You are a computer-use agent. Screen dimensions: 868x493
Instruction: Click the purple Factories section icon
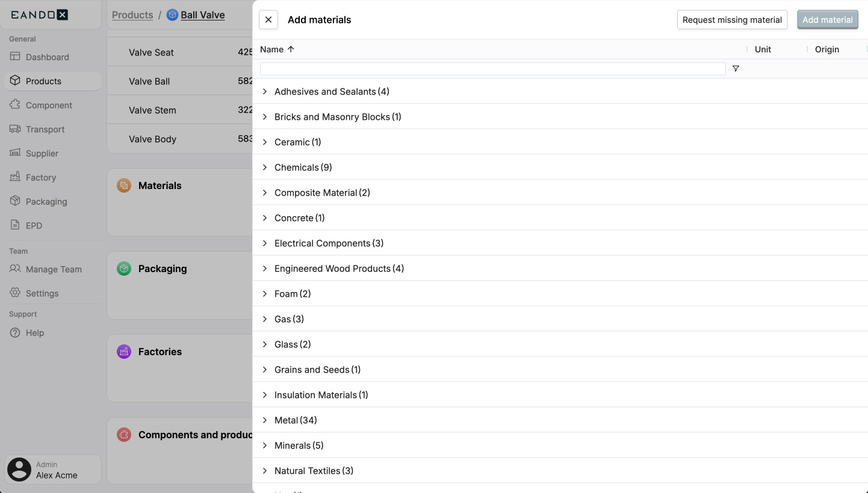124,352
